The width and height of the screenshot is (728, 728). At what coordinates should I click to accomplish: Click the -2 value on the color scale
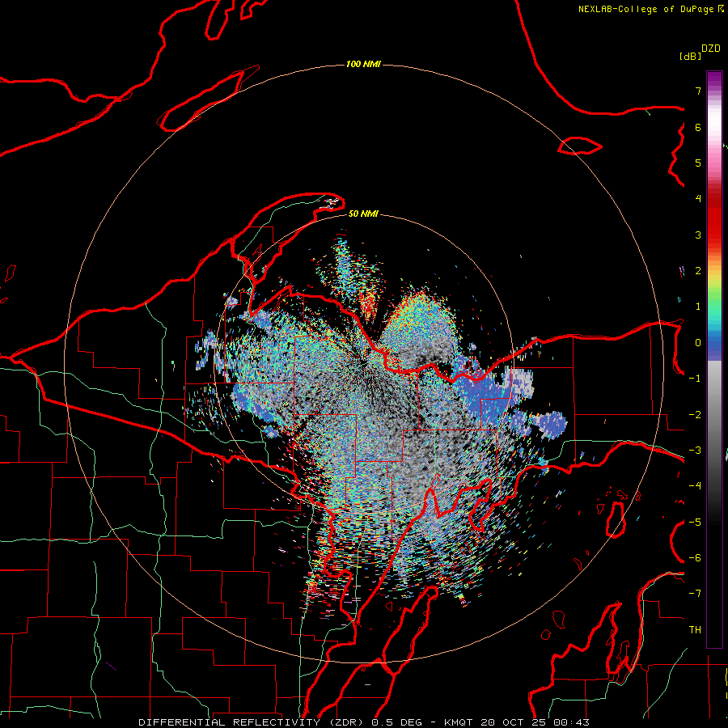(695, 415)
